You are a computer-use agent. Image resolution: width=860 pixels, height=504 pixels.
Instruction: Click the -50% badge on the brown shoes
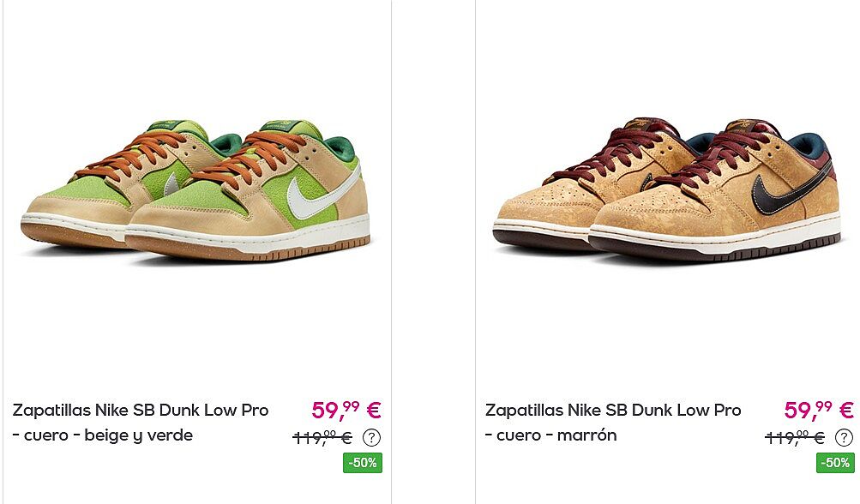835,463
